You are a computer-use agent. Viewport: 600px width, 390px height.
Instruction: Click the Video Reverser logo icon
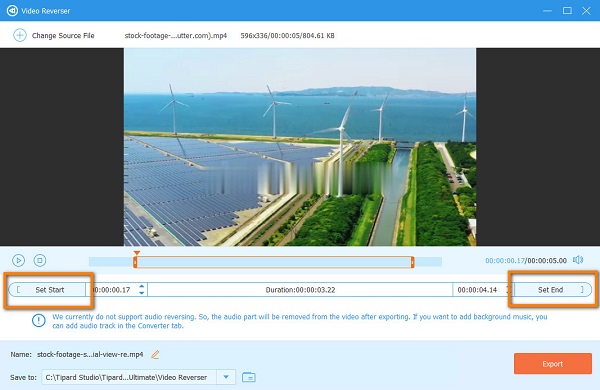tap(12, 10)
